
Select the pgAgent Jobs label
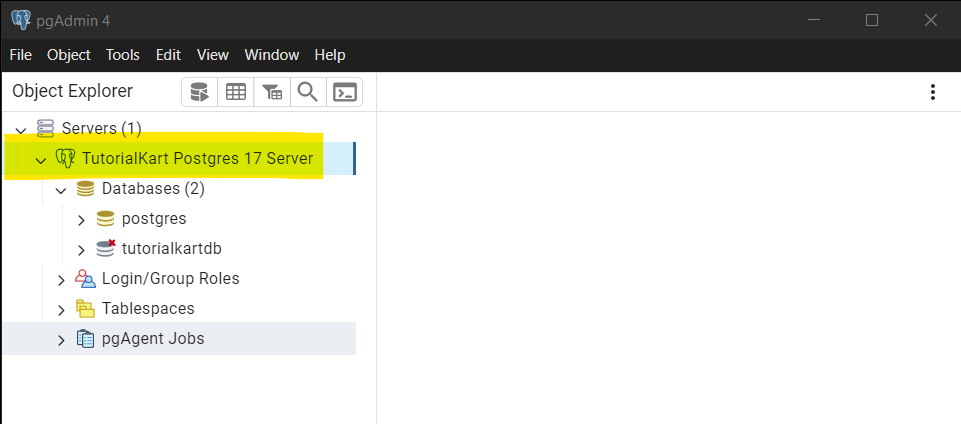click(x=153, y=338)
